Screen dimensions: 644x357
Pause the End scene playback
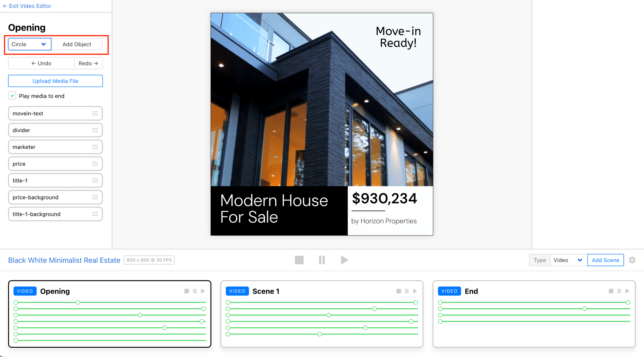[x=619, y=291]
